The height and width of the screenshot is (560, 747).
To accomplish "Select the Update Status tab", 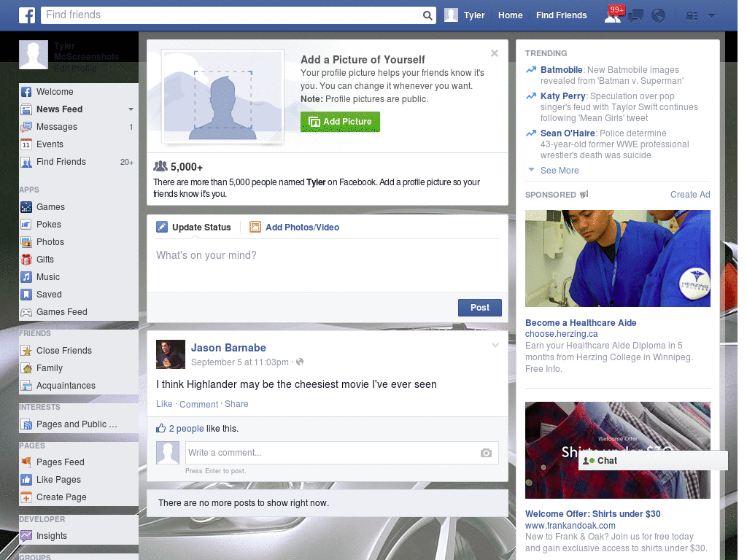I will [x=194, y=227].
